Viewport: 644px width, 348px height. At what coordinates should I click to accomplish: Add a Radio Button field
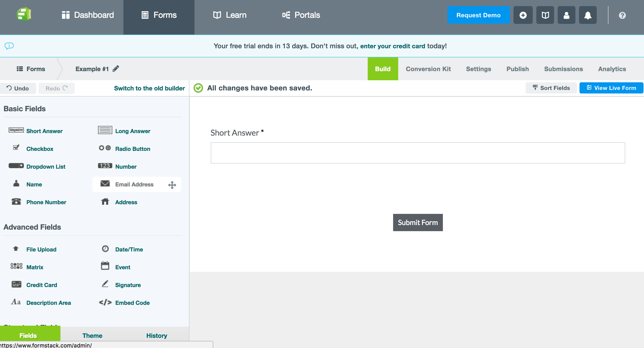point(132,149)
